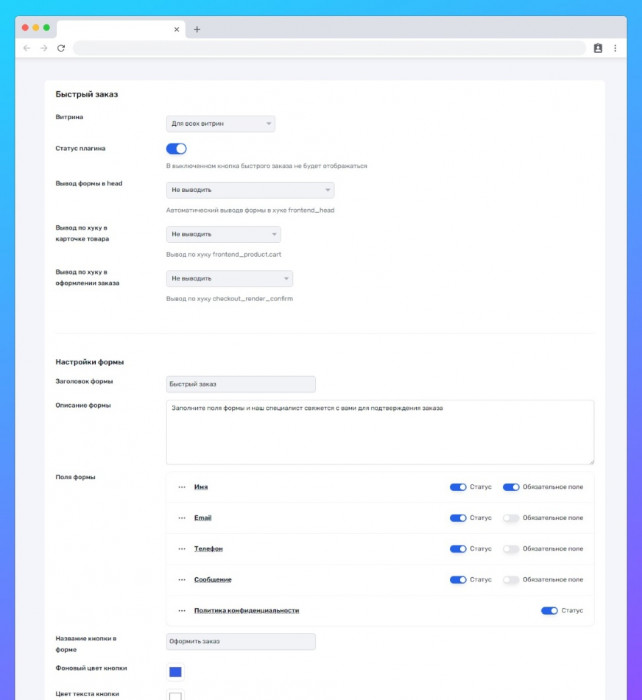Screen dimensions: 642x700
Task: Open a new browser tab
Action: click(197, 29)
